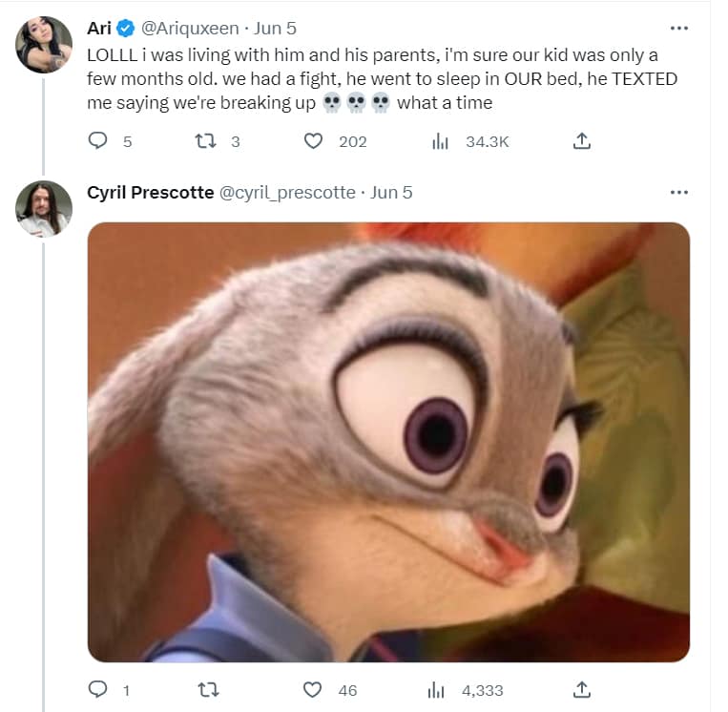This screenshot has width=728, height=712.
Task: Open more options on Cyril's tweet
Action: (678, 193)
